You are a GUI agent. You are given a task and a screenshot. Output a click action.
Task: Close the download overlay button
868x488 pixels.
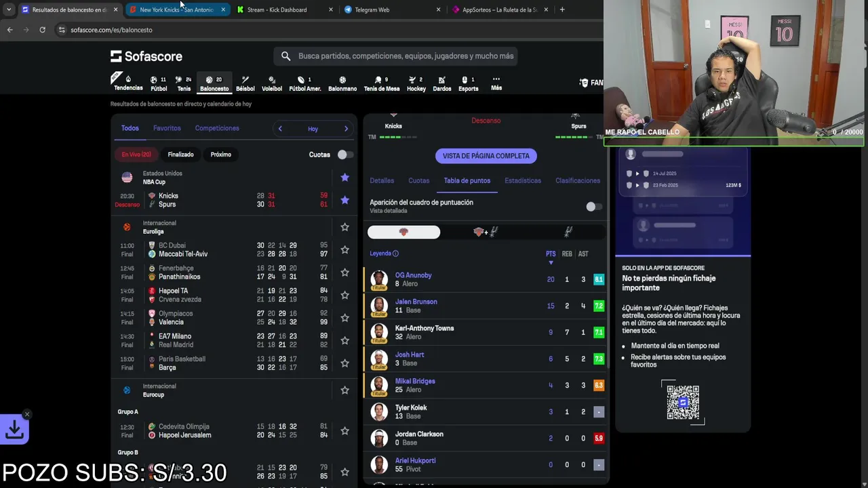click(x=27, y=414)
